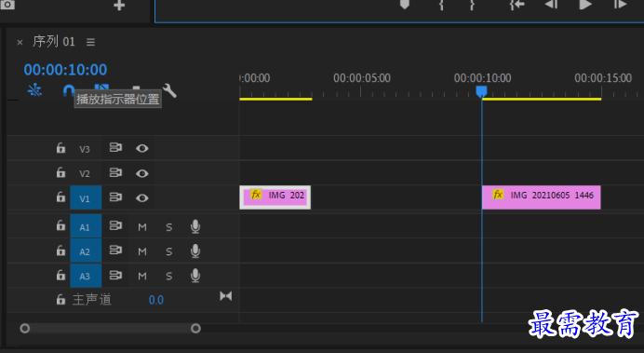Toggle A3 track targeting
This screenshot has width=644, height=353.
(86, 276)
